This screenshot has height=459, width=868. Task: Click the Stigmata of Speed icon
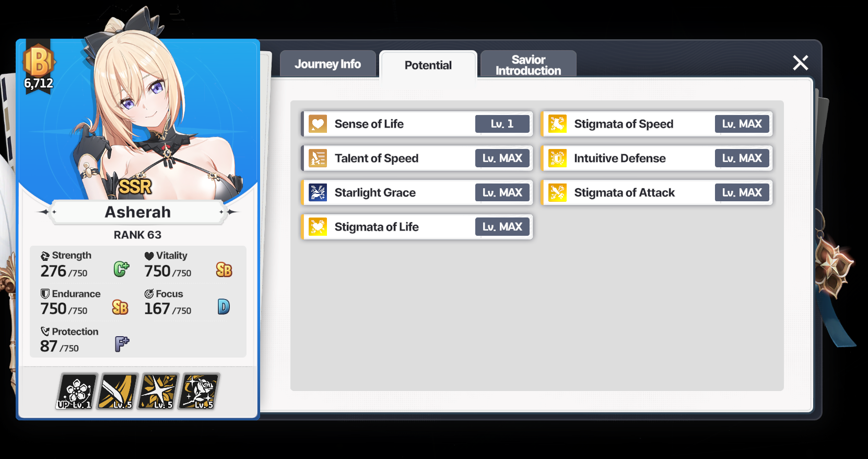coord(557,124)
